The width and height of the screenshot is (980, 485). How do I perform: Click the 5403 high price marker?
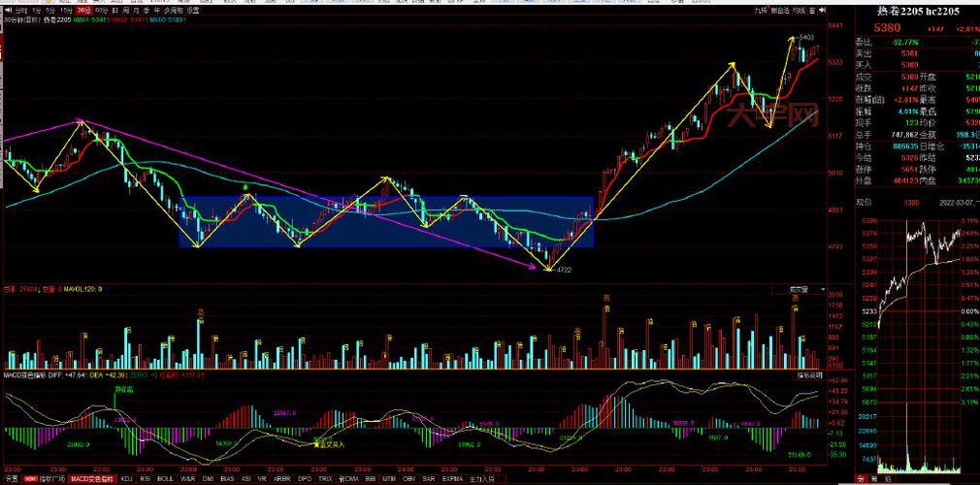coord(806,37)
